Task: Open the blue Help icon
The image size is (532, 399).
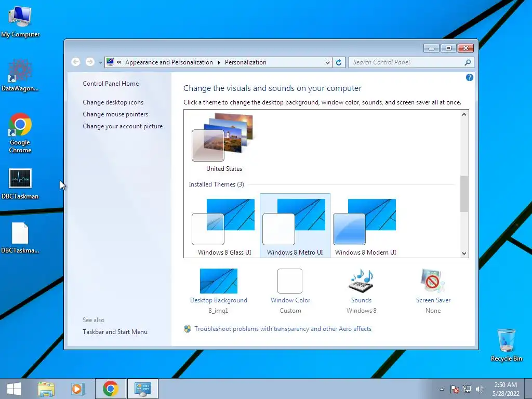Action: click(x=470, y=77)
